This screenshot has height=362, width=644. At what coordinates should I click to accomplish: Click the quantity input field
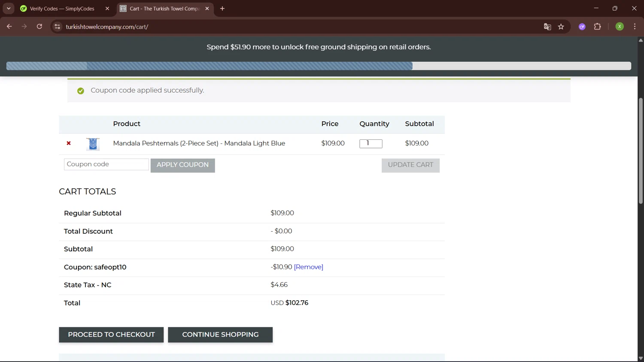pos(371,144)
